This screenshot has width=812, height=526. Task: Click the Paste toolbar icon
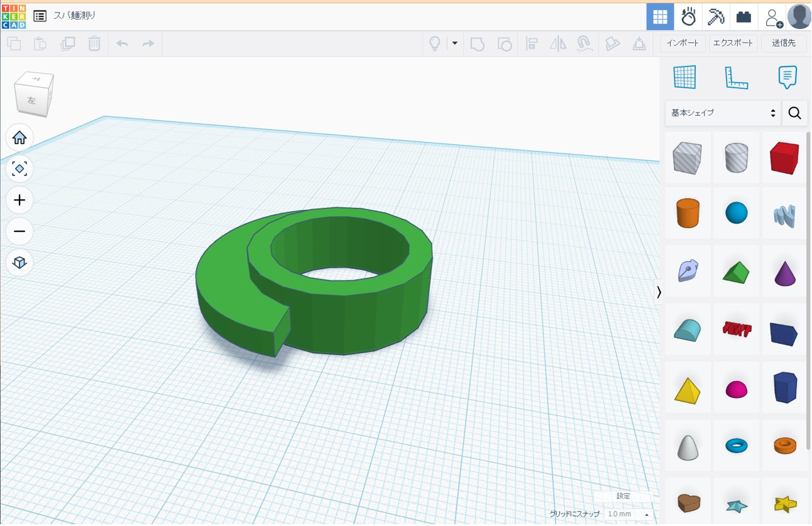click(40, 43)
